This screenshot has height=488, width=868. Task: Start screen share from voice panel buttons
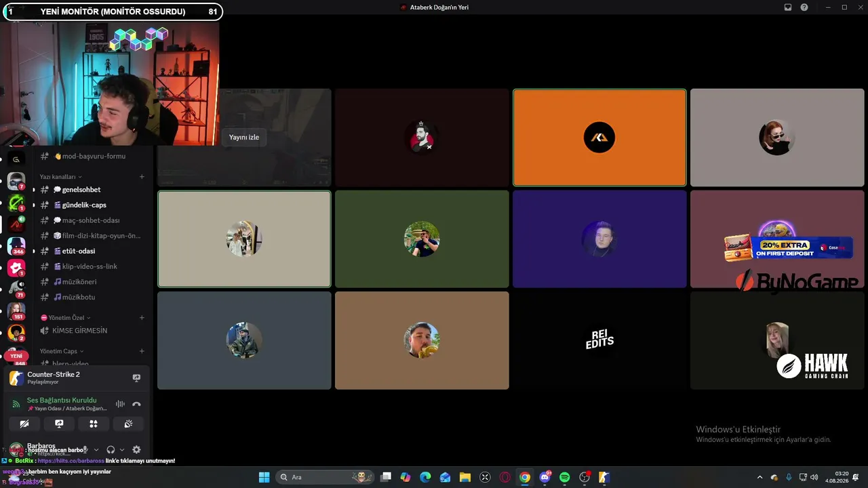pos(59,424)
